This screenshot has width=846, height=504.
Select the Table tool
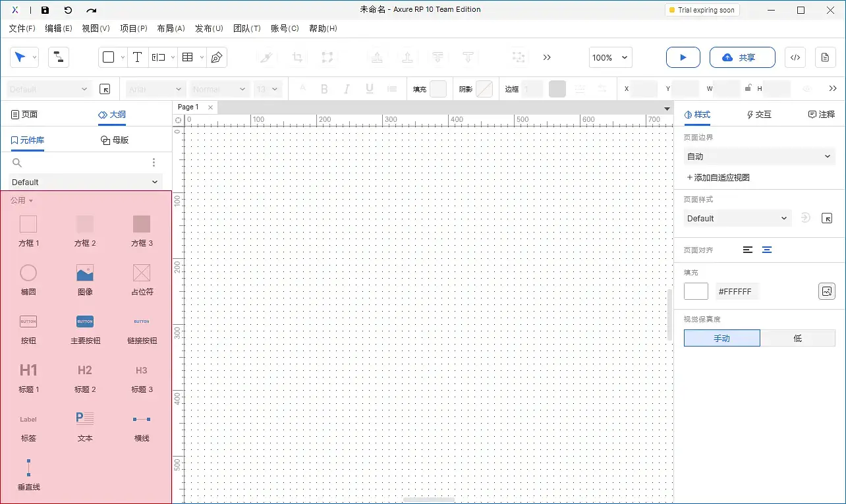(188, 57)
